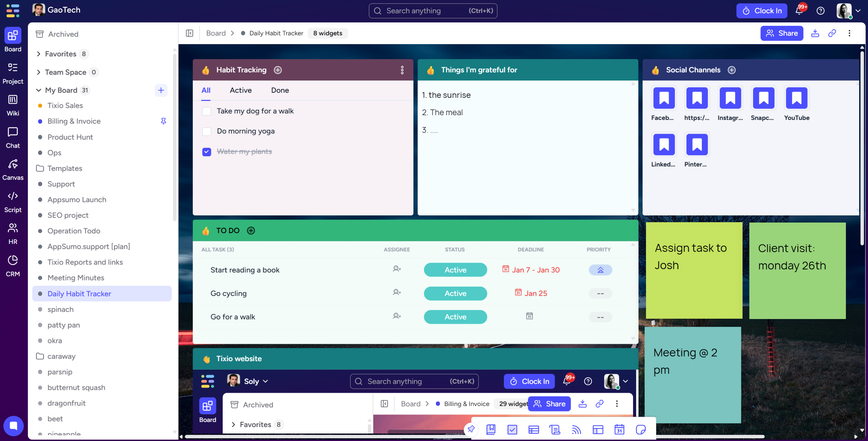Uncheck 'Water my plants' checkbox

click(207, 152)
